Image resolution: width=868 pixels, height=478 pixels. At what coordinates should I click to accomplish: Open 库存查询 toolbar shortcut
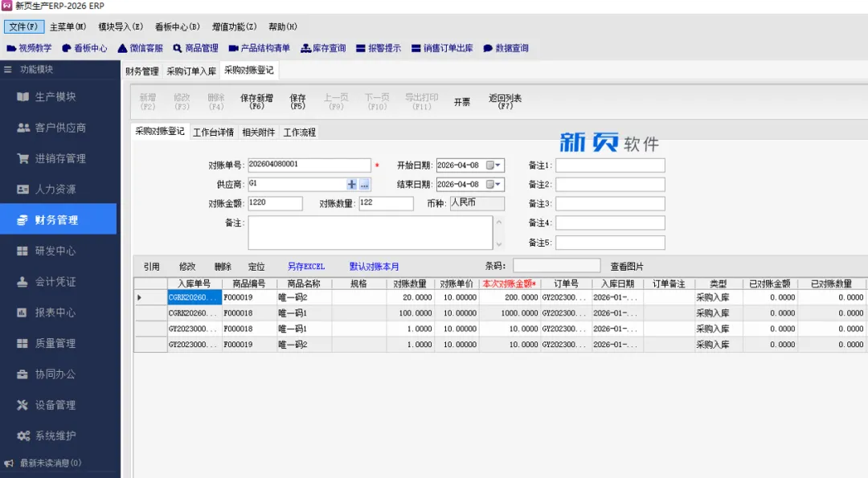click(x=323, y=48)
